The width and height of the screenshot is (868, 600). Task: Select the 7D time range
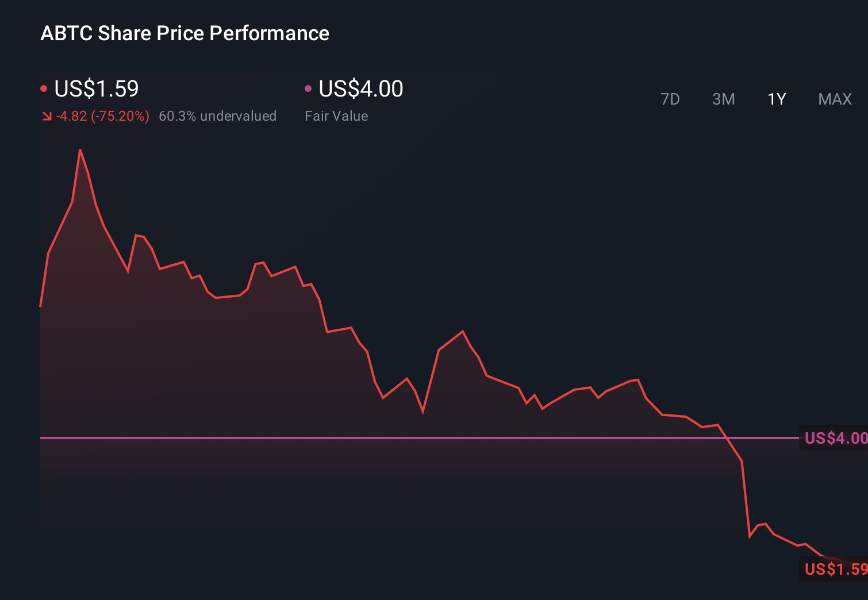tap(671, 99)
